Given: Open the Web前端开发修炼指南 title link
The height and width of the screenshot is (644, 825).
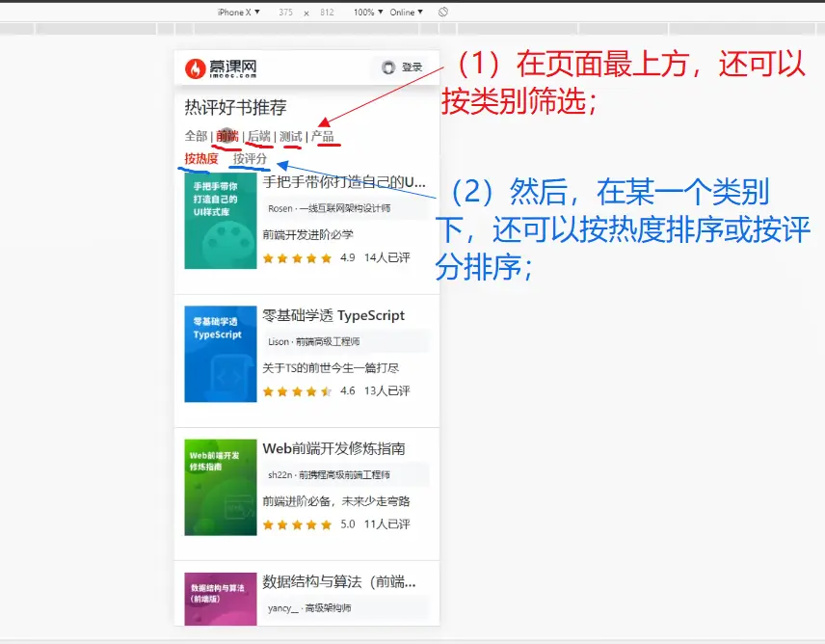Looking at the screenshot, I should pyautogui.click(x=333, y=448).
